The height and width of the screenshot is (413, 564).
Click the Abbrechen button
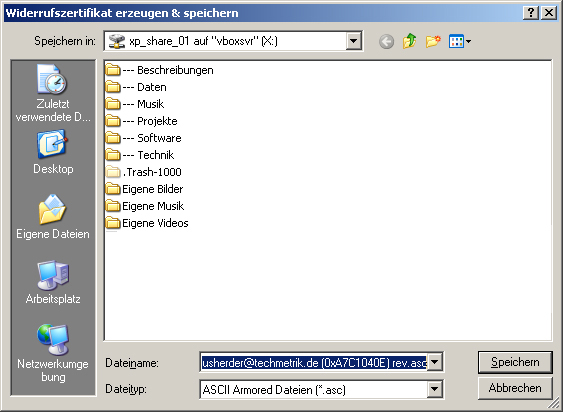point(515,388)
